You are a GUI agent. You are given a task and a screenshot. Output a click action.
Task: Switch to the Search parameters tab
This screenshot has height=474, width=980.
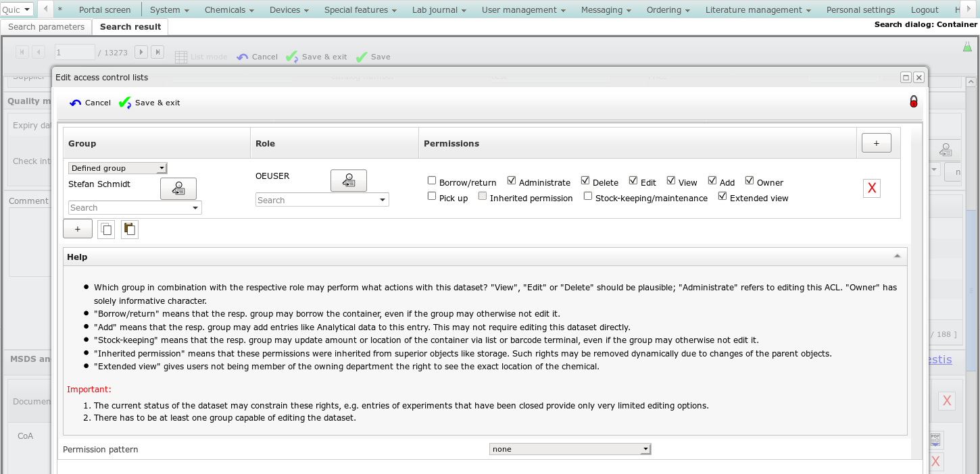(x=47, y=26)
